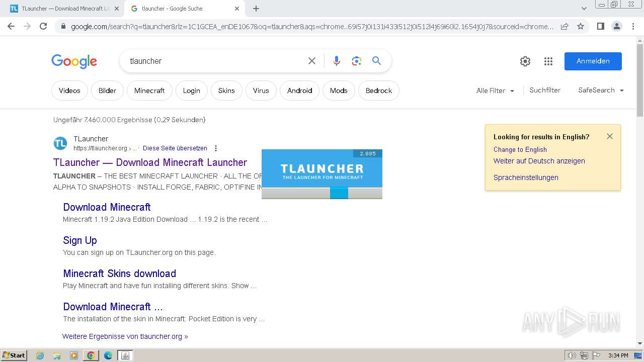Viewport: 644px width, 362px height.
Task: Open Windows Start menu
Action: pyautogui.click(x=14, y=355)
